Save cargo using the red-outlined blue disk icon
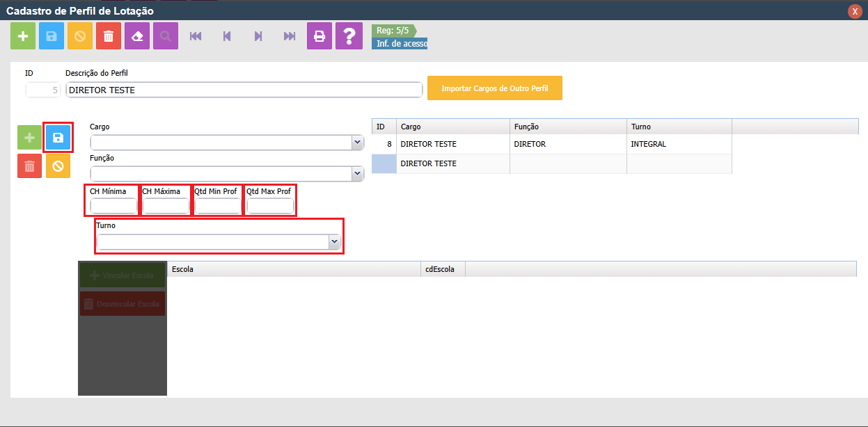868x427 pixels. pyautogui.click(x=58, y=138)
